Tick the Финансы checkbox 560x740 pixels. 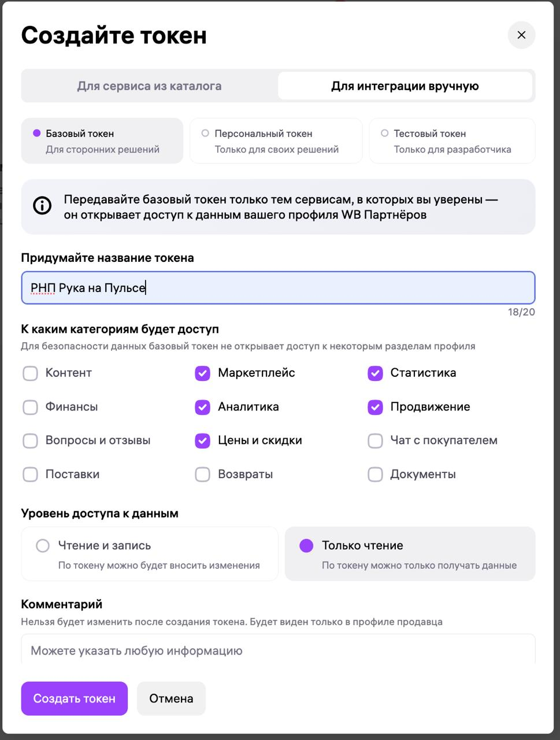30,407
